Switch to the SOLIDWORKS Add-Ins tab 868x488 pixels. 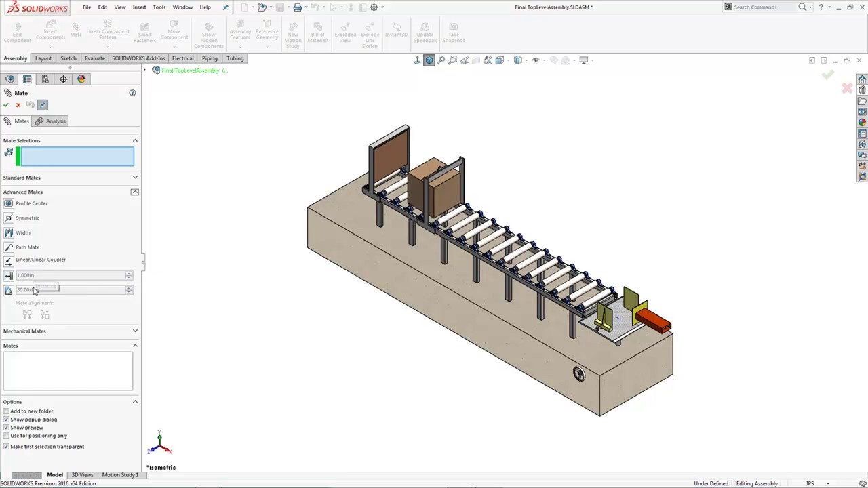[x=138, y=58]
